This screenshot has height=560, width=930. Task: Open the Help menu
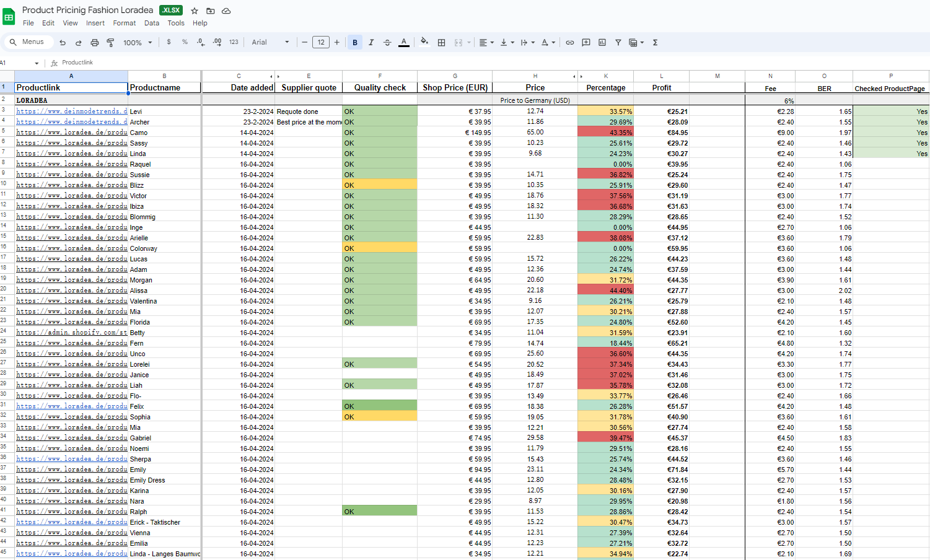tap(200, 23)
